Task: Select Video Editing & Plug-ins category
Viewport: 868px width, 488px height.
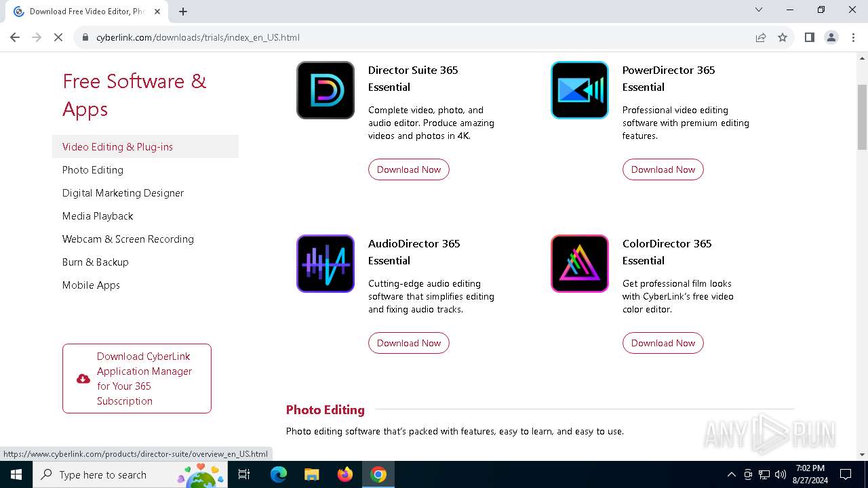Action: pos(145,146)
